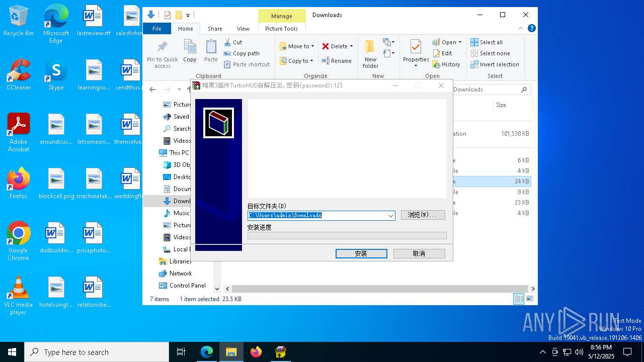Select Control Panel in navigation tree
Image resolution: width=644 pixels, height=362 pixels.
pyautogui.click(x=182, y=286)
